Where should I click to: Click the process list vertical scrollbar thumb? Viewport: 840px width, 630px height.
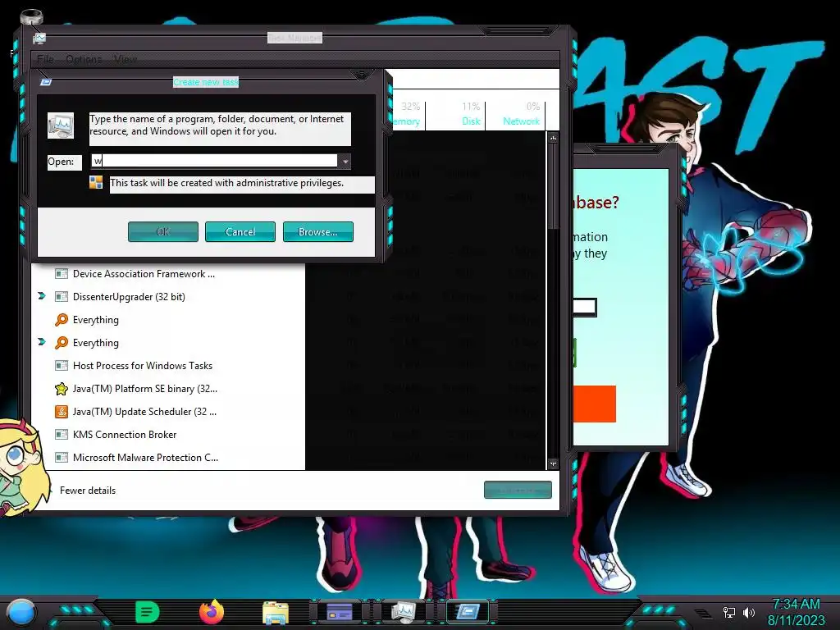(x=553, y=186)
